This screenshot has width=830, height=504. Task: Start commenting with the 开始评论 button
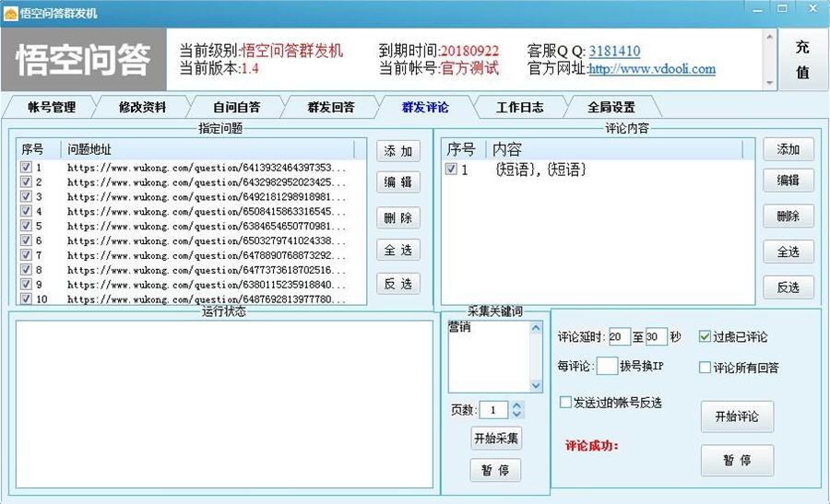[737, 416]
